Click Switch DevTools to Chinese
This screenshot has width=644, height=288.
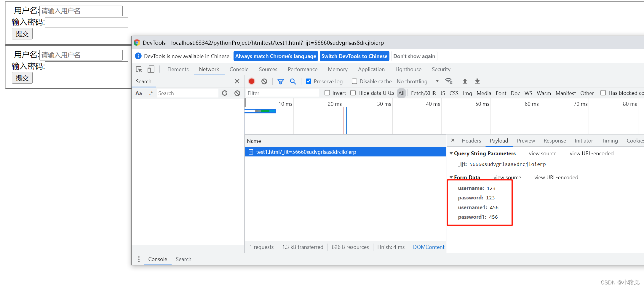(x=354, y=56)
